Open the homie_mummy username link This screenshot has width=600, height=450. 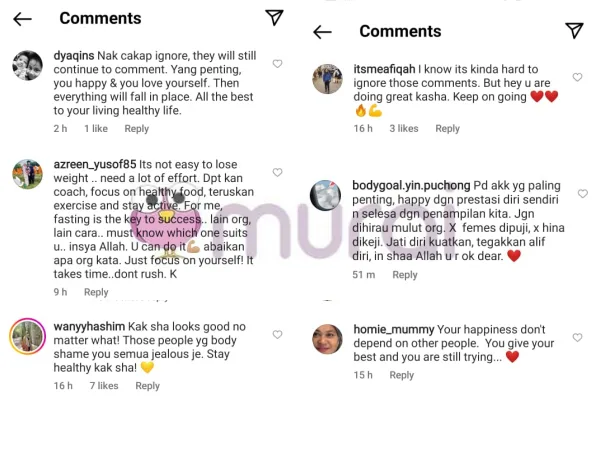coord(394,329)
